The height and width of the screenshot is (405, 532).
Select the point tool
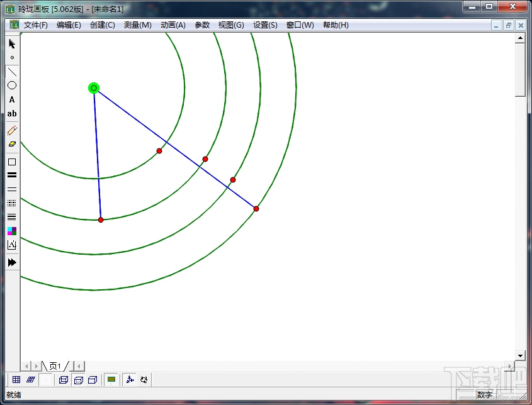coord(12,58)
